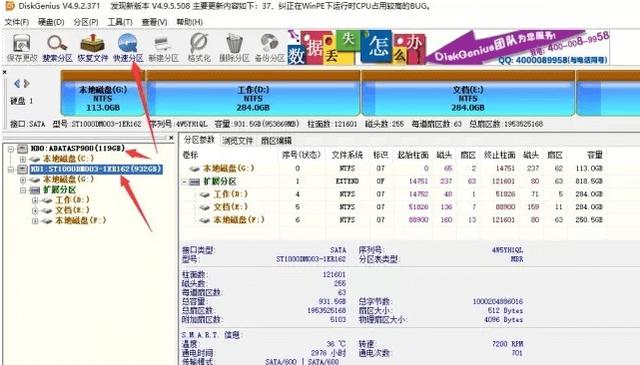Click the 序号(状态) column header
640x365 pixels.
pyautogui.click(x=301, y=155)
